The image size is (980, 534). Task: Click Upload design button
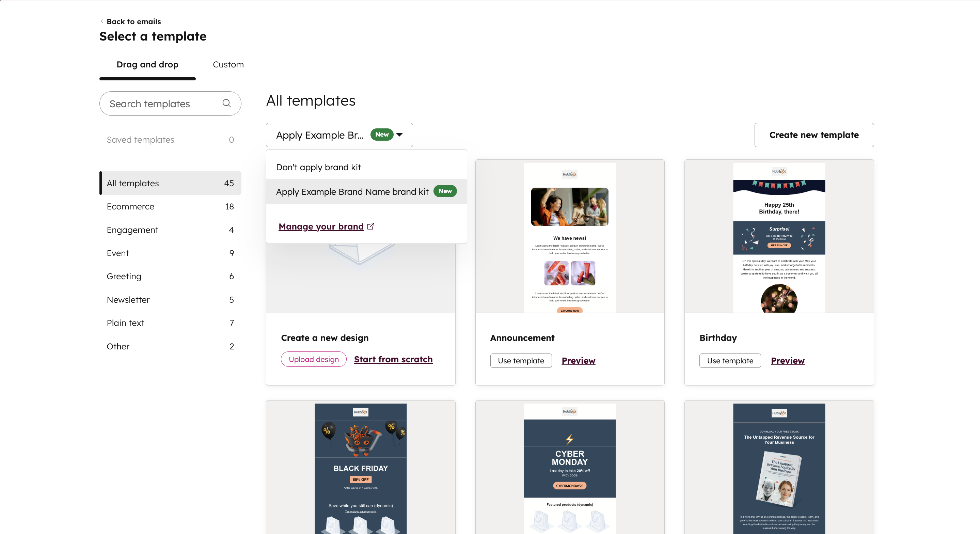coord(314,359)
